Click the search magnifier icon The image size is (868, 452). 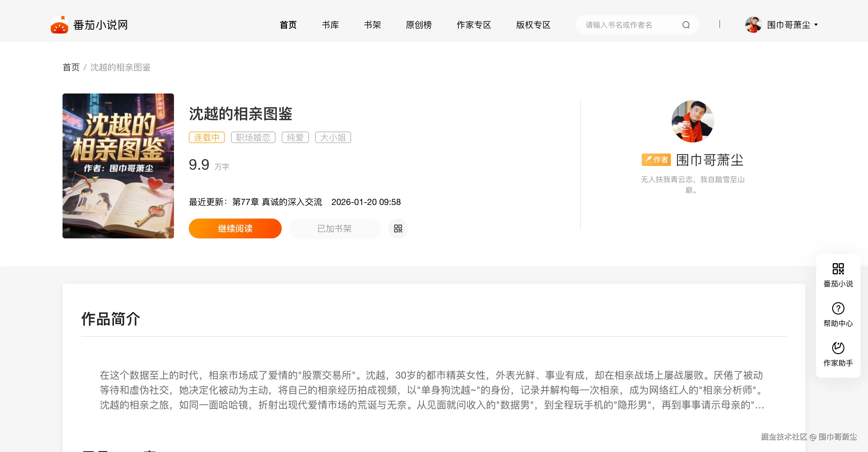686,24
